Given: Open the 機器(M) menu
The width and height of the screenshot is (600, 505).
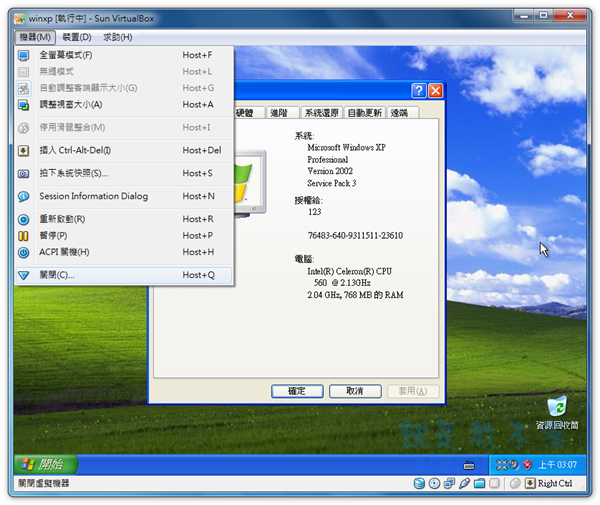Looking at the screenshot, I should 35,37.
